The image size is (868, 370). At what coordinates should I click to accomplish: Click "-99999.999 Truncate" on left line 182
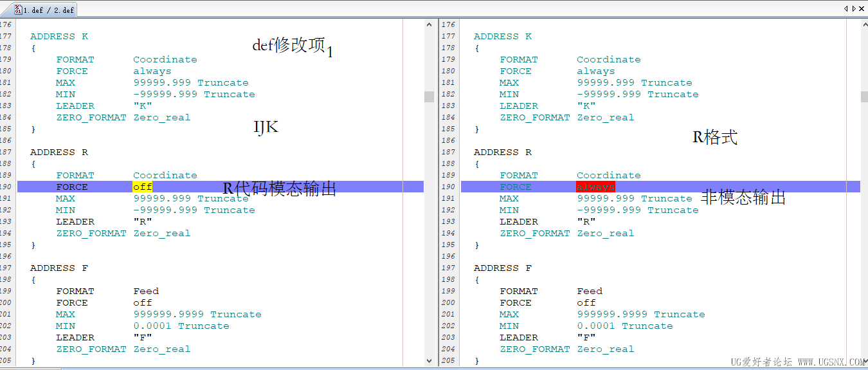point(194,95)
